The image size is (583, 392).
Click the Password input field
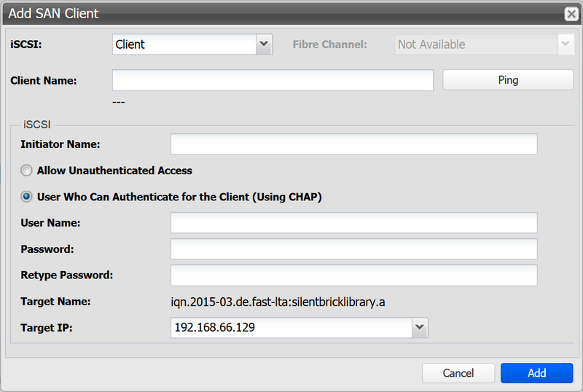coord(353,249)
